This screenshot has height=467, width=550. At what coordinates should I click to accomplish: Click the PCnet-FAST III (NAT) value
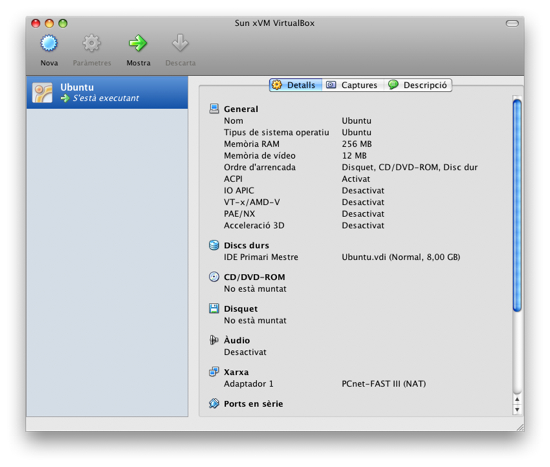point(384,384)
